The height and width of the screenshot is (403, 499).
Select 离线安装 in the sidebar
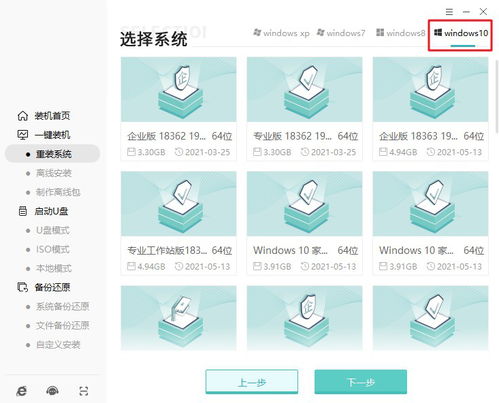coord(53,173)
